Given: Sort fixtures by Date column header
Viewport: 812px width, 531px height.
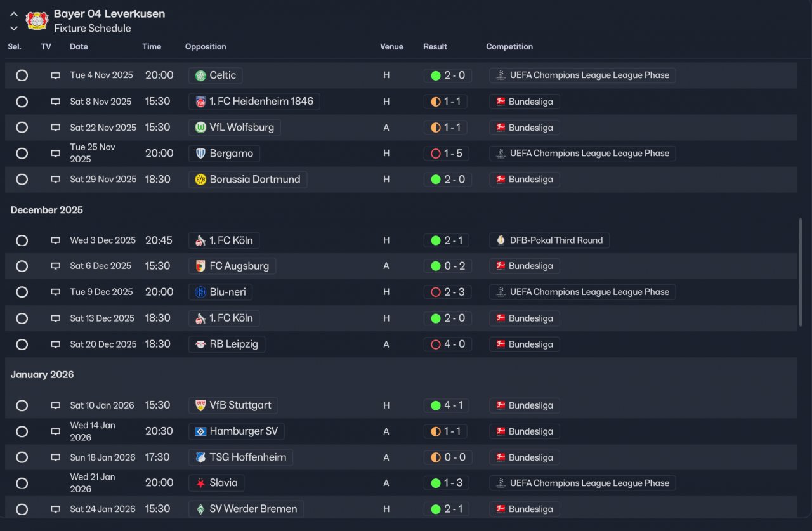Looking at the screenshot, I should 79,47.
